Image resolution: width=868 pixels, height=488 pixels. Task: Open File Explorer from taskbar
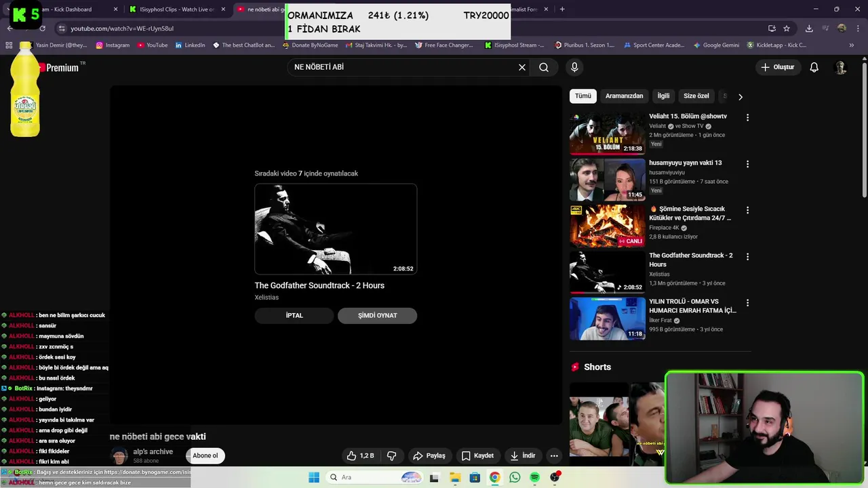(454, 477)
